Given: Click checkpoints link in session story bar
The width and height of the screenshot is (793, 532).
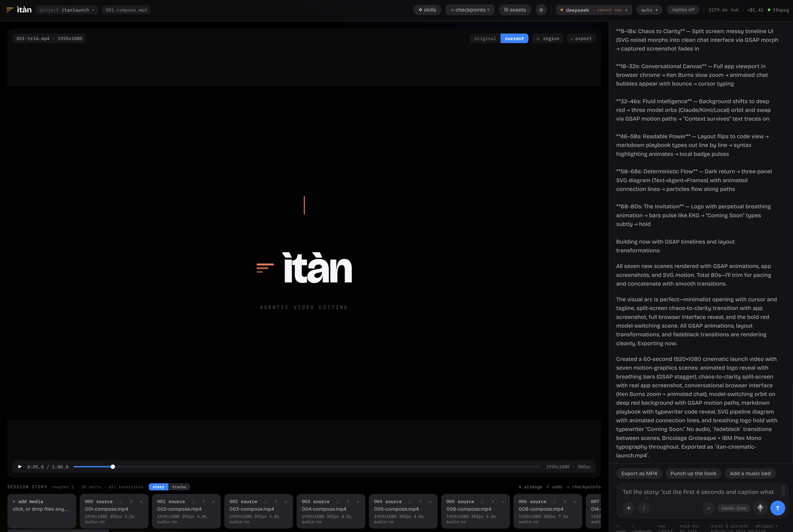Looking at the screenshot, I should 584,487.
